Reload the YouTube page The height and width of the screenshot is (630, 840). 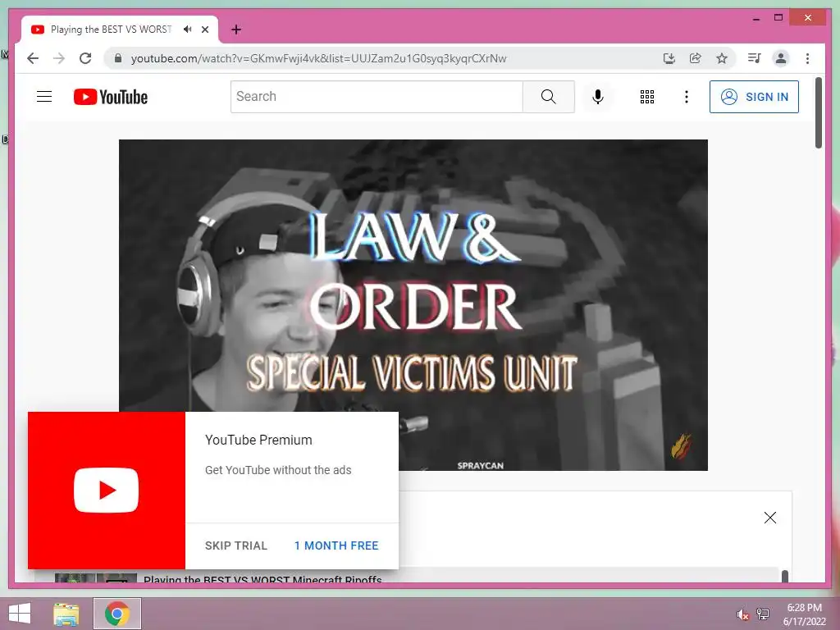coord(85,58)
